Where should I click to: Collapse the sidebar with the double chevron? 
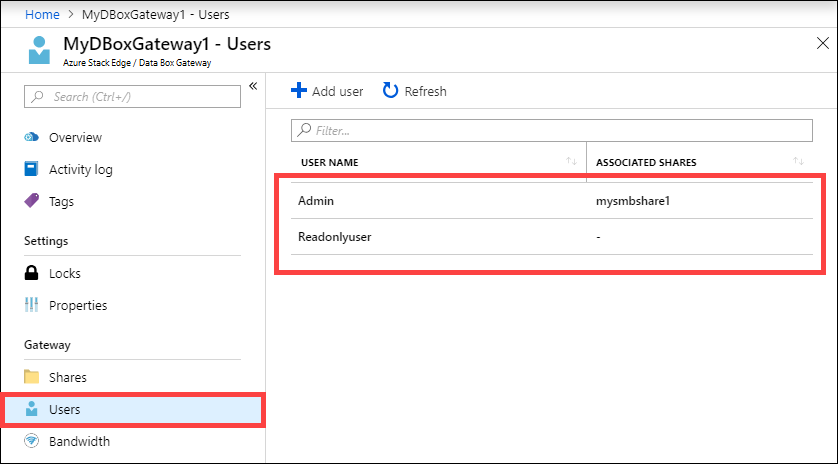[x=253, y=86]
